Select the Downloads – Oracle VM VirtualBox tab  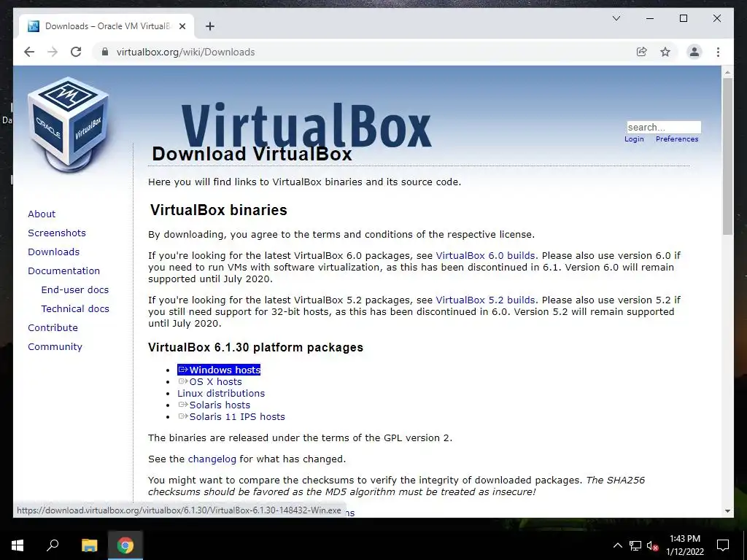coord(107,26)
